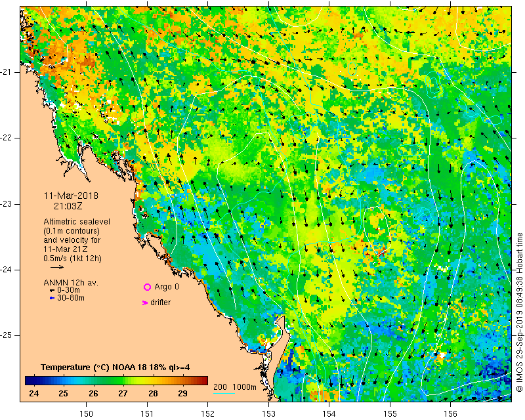Click the 29 value on the temperature scale

tap(182, 393)
